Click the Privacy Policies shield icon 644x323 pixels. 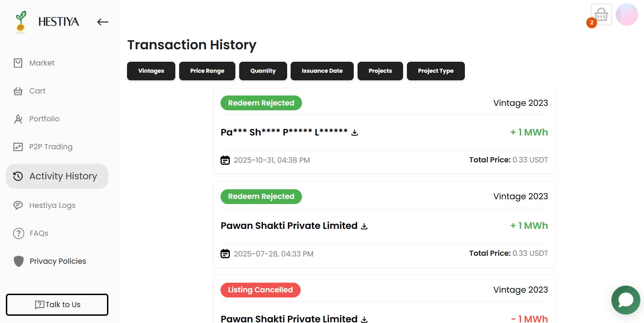(18, 261)
